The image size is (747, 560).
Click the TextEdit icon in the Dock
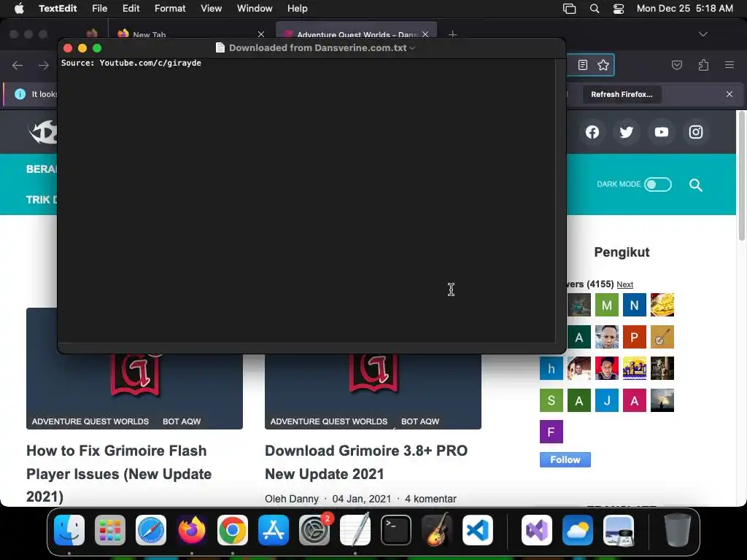click(355, 530)
